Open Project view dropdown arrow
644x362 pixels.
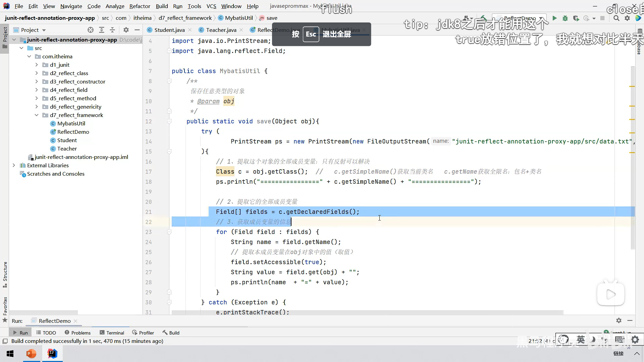point(44,30)
